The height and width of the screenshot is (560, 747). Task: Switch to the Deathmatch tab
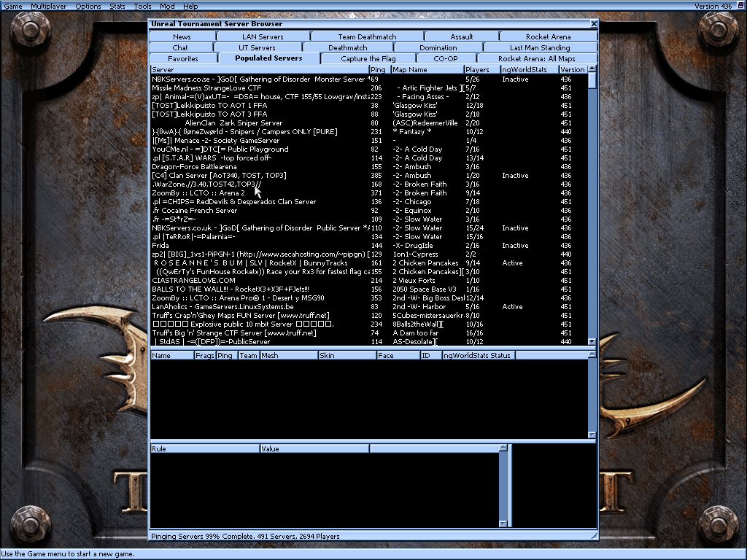tap(348, 47)
